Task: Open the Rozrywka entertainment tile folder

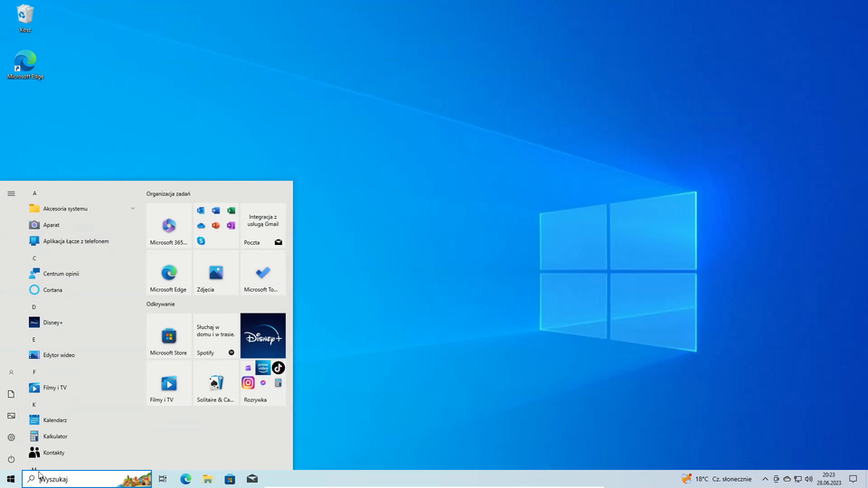Action: [x=263, y=384]
